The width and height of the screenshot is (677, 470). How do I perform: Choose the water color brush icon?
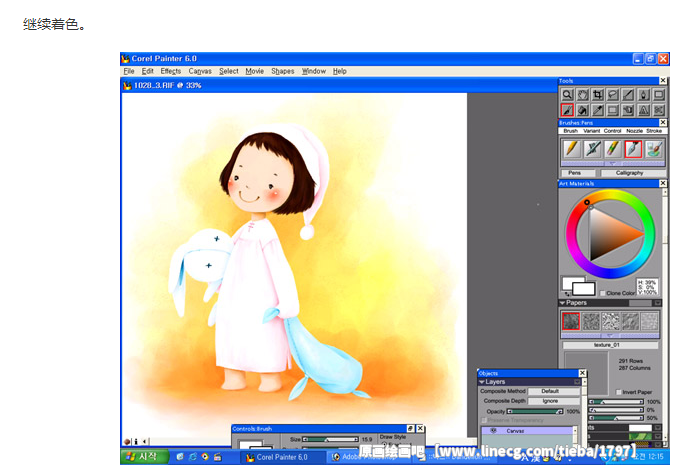pos(654,149)
